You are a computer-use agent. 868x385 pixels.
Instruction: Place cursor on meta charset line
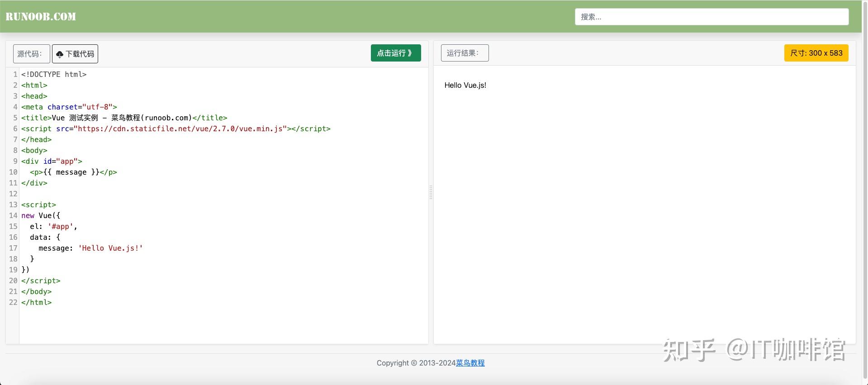pyautogui.click(x=69, y=107)
